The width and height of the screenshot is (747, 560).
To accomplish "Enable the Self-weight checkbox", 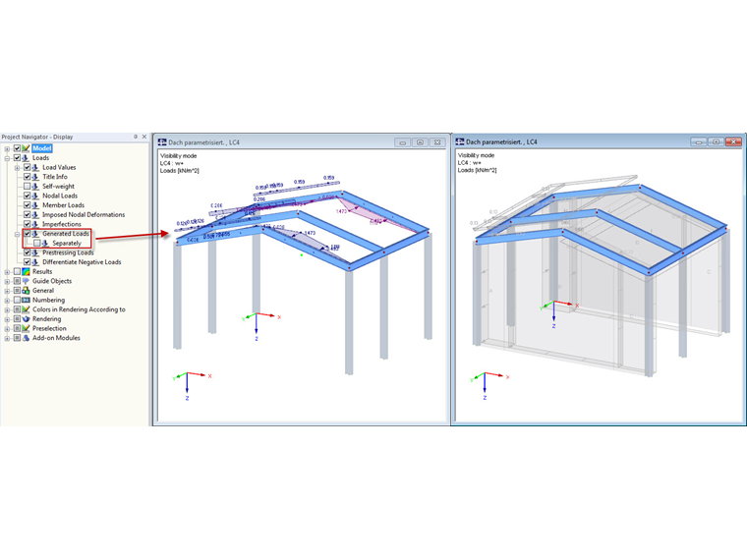I will tap(28, 187).
